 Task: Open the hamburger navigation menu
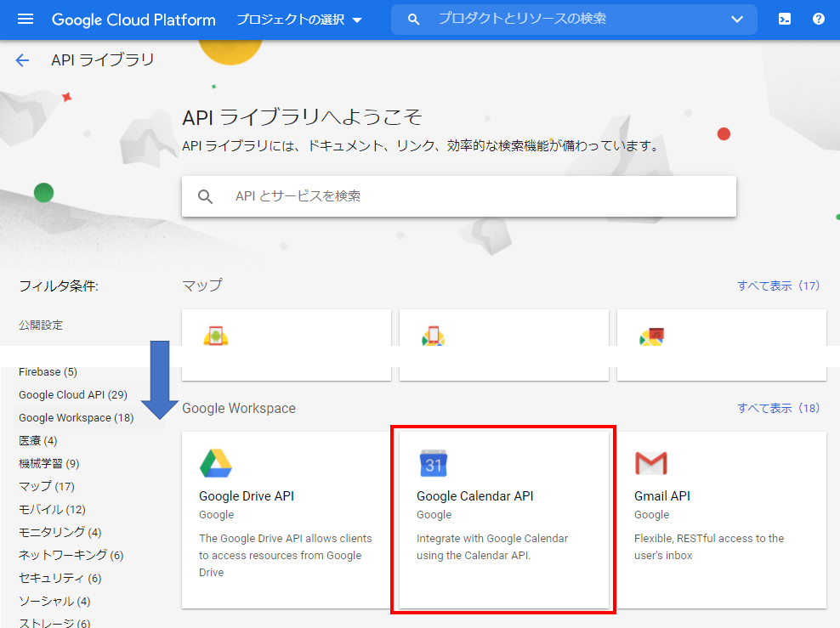tap(26, 19)
